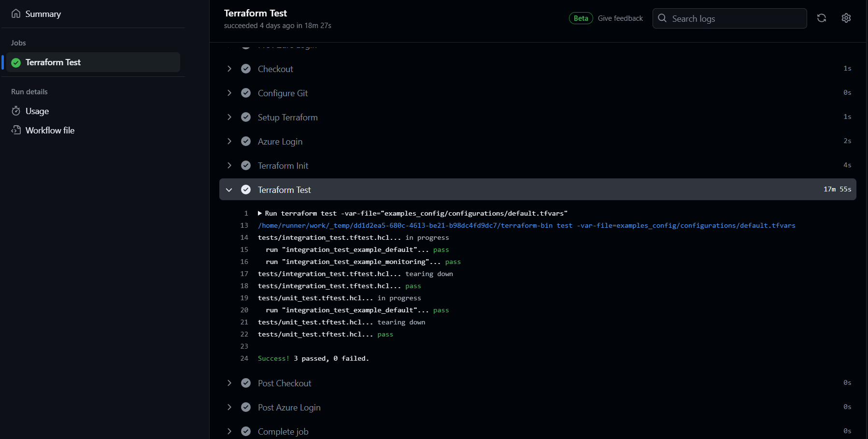Click the 'integration_test_example_monitoring' log line

pos(363,262)
